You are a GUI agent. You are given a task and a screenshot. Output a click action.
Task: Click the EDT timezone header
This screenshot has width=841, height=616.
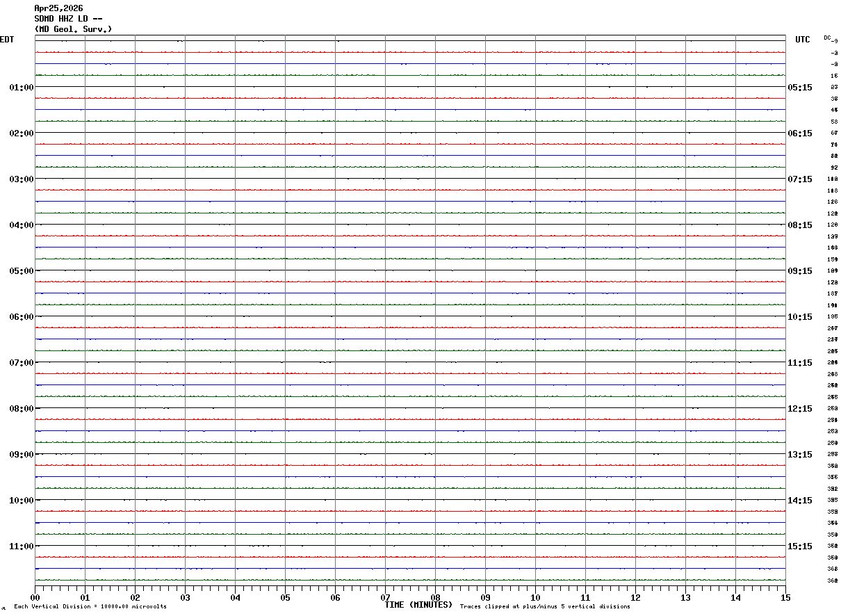tap(7, 40)
